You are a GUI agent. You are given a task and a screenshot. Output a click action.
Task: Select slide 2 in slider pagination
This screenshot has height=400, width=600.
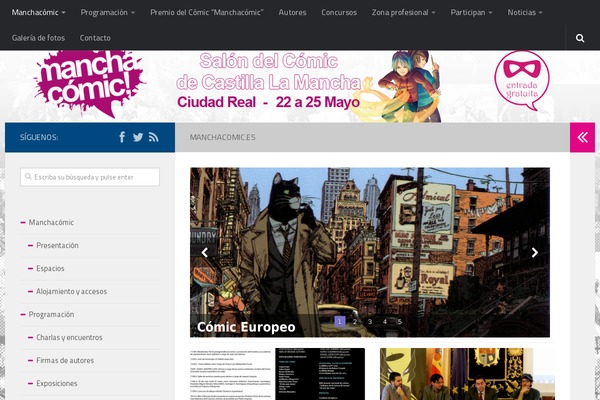[355, 322]
